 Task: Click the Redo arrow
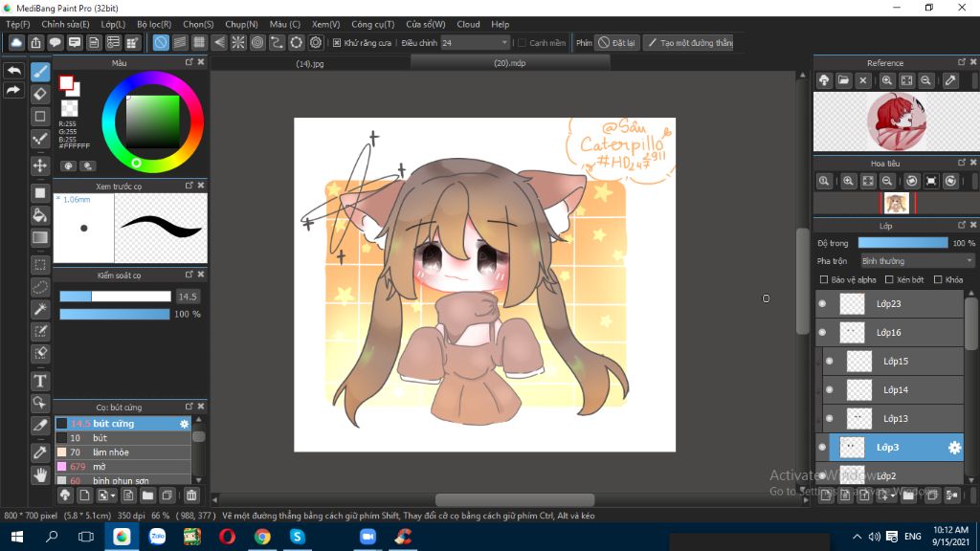(x=13, y=91)
